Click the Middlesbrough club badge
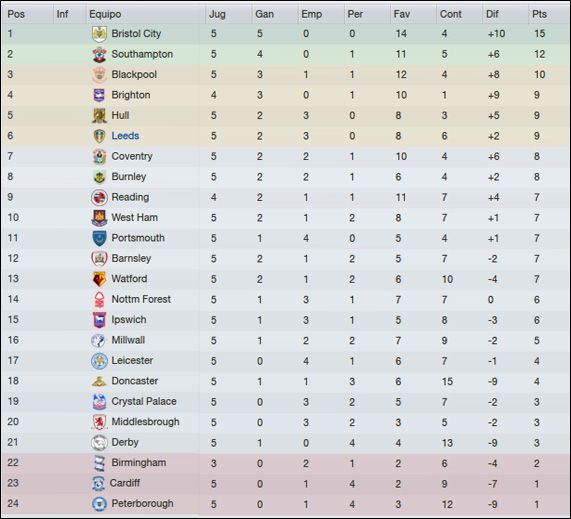571x519 pixels. coord(99,422)
